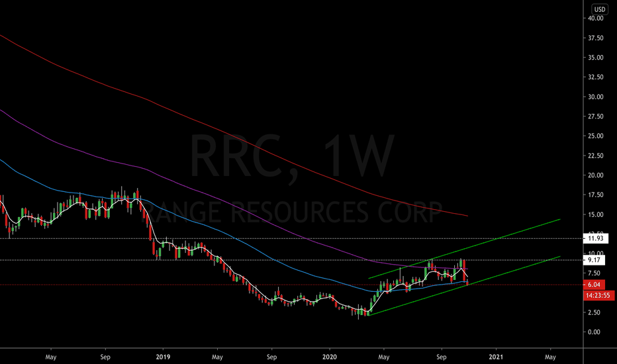Screen dimensions: 617x364
Task: Select the 11.93 price level label
Action: [x=595, y=238]
